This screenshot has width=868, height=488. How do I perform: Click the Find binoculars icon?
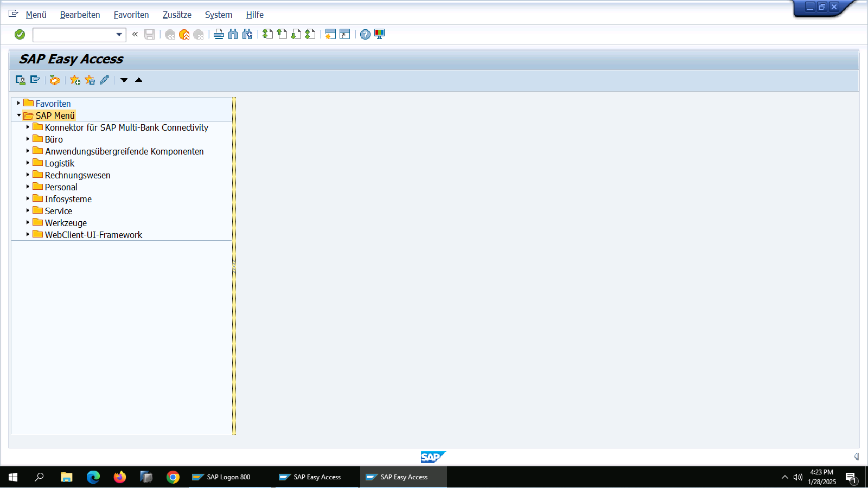(x=233, y=35)
